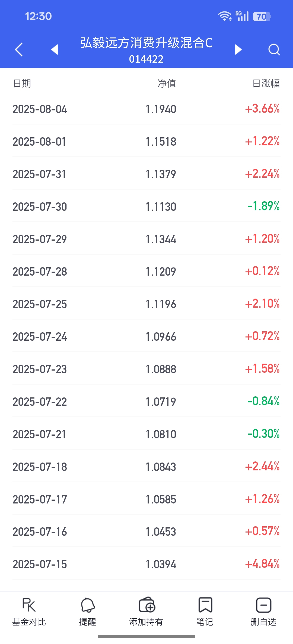Select the 2025-07-22 row showing -0.84%
The width and height of the screenshot is (293, 644).
(146, 402)
